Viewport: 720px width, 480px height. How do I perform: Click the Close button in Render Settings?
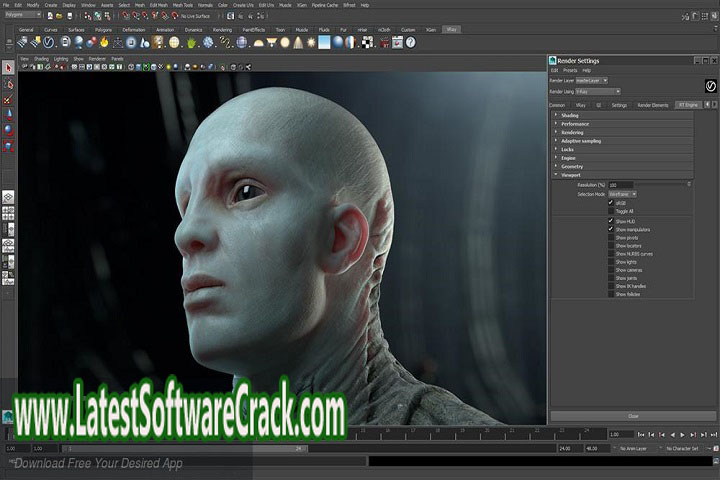tap(633, 416)
